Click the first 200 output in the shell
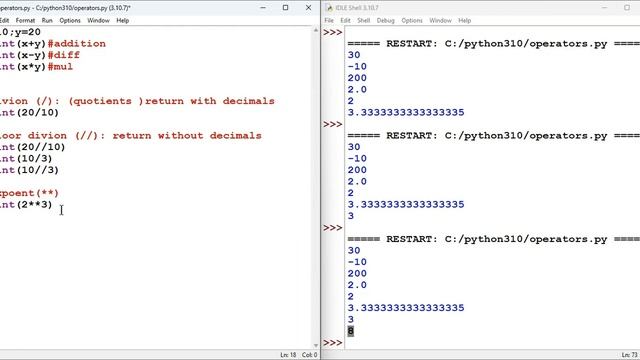640x360 pixels. click(357, 78)
